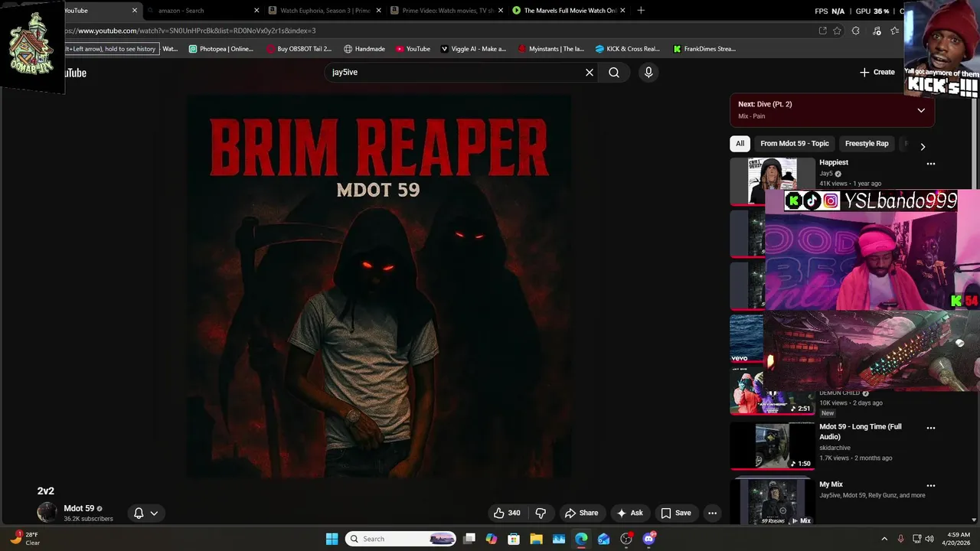Open the Ask AI button
This screenshot has width=980, height=551.
point(630,513)
